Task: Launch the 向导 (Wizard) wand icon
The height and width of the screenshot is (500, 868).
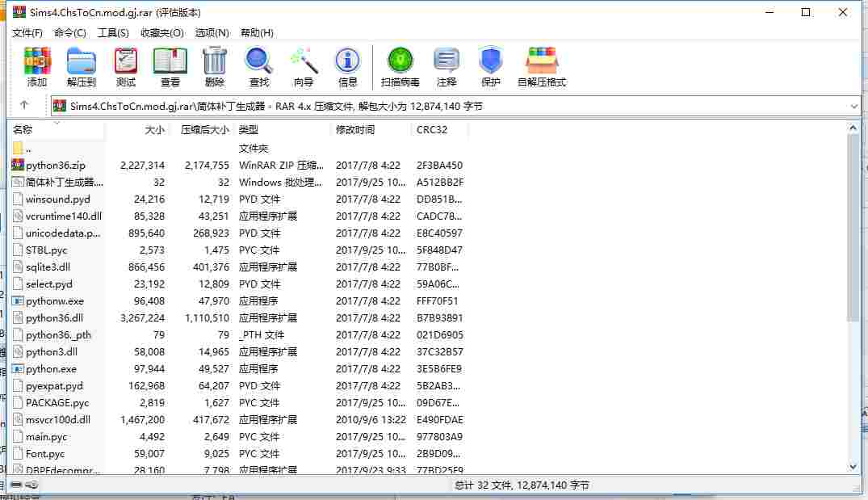Action: [304, 66]
